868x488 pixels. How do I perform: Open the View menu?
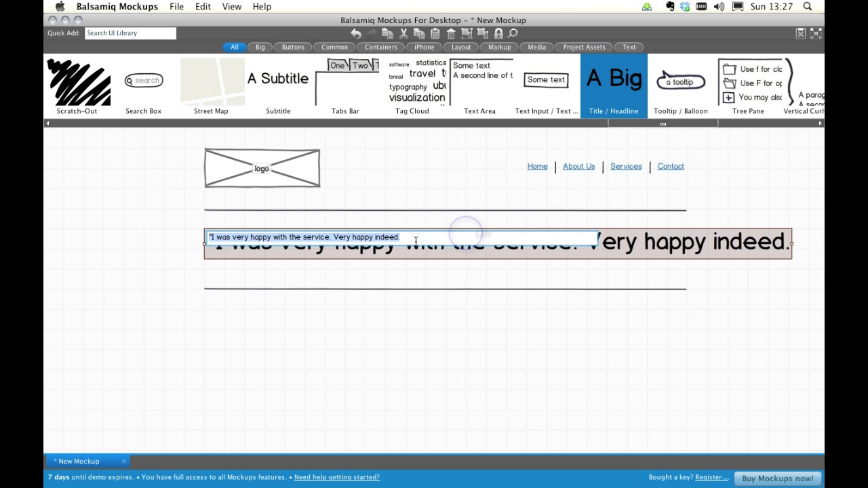click(x=231, y=6)
